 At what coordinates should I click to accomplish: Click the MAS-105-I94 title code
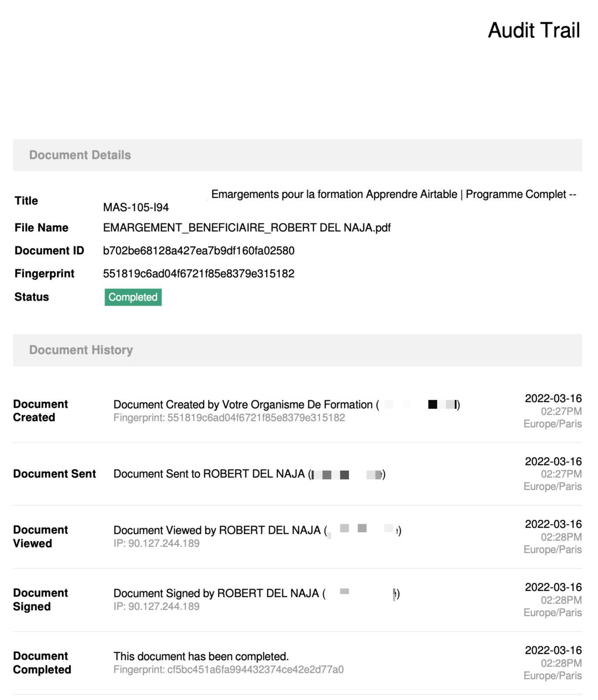coord(136,208)
